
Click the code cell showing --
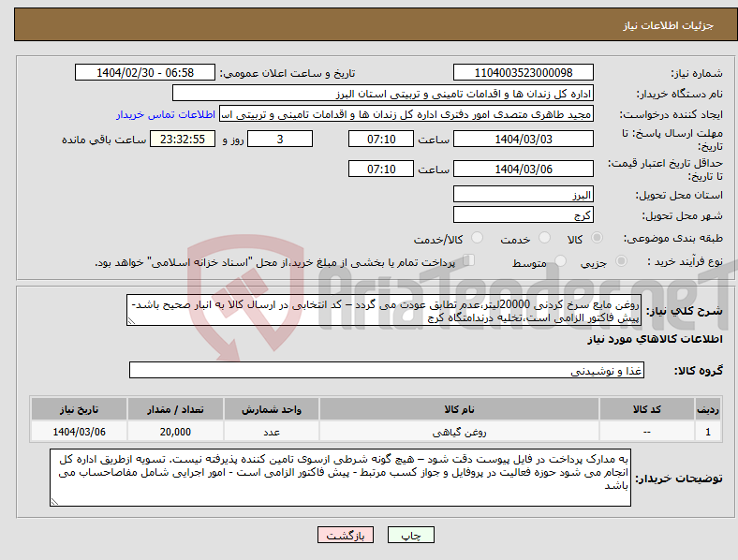tap(647, 432)
